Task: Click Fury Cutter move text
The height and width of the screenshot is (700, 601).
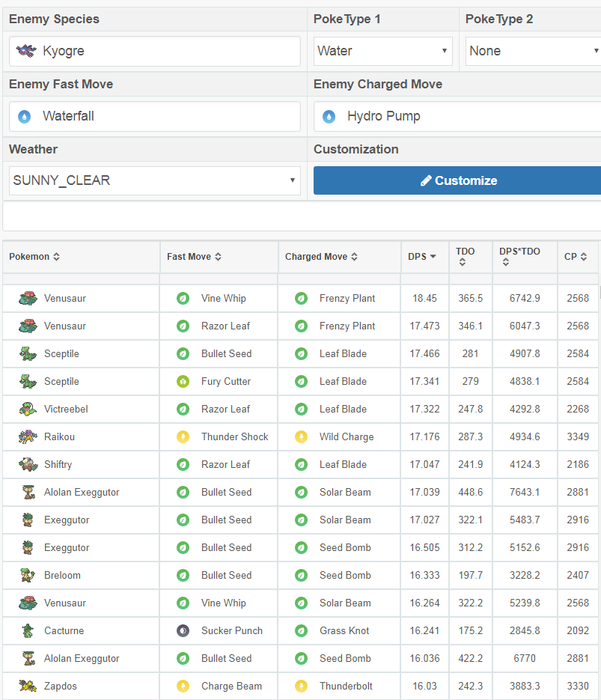Action: click(226, 382)
